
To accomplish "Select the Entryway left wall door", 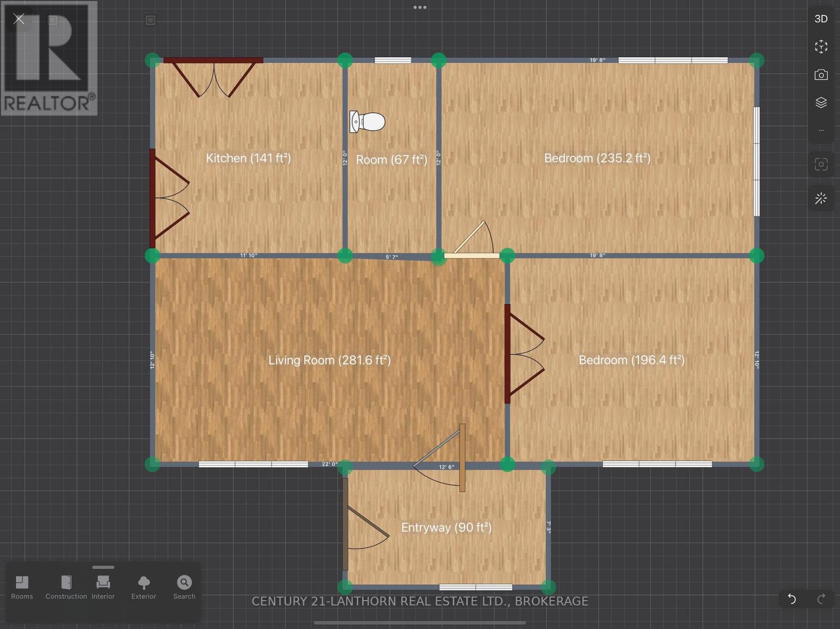I will click(x=366, y=525).
